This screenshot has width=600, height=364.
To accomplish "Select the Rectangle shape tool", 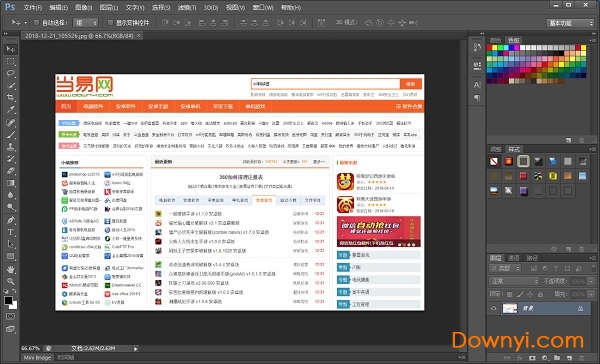I will click(10, 256).
